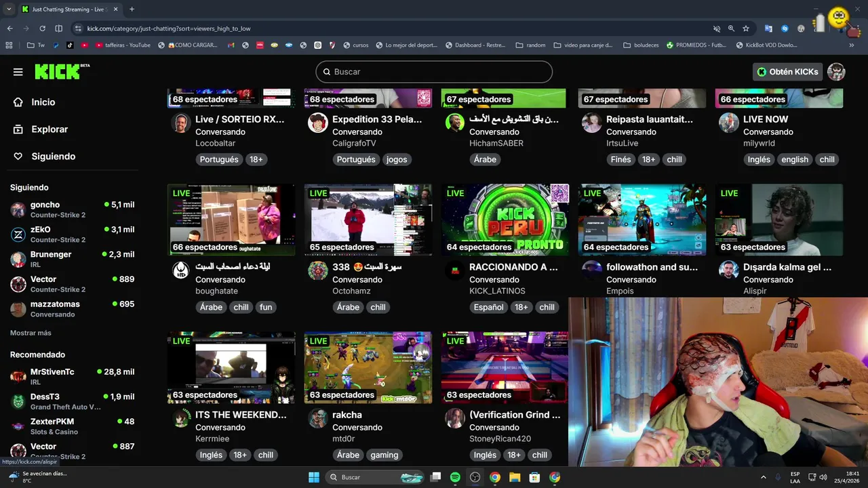Open DessT3 recommended channel
868x488 pixels.
[73, 401]
